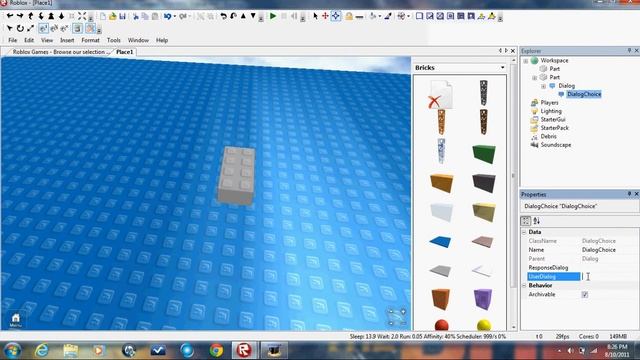The image size is (640, 360).
Task: Pick the orange brick in Bricks panel
Action: pyautogui.click(x=441, y=182)
